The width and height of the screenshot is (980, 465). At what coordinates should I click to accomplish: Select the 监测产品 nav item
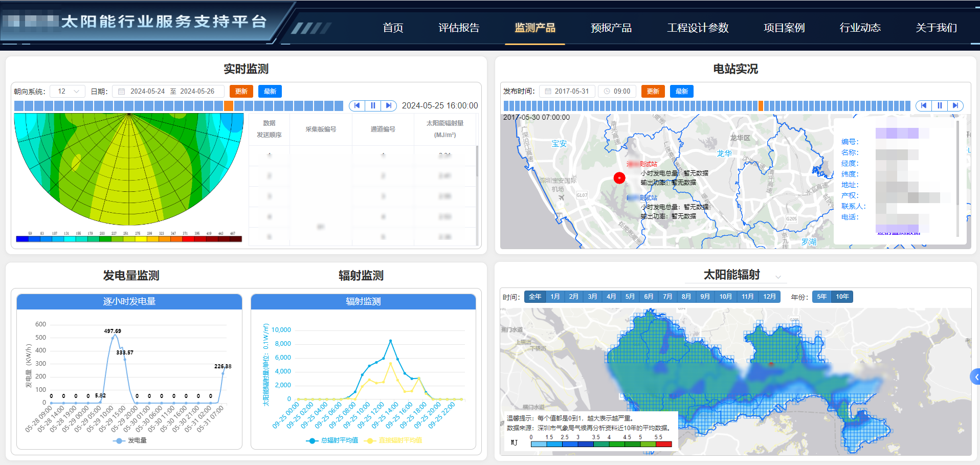point(535,28)
